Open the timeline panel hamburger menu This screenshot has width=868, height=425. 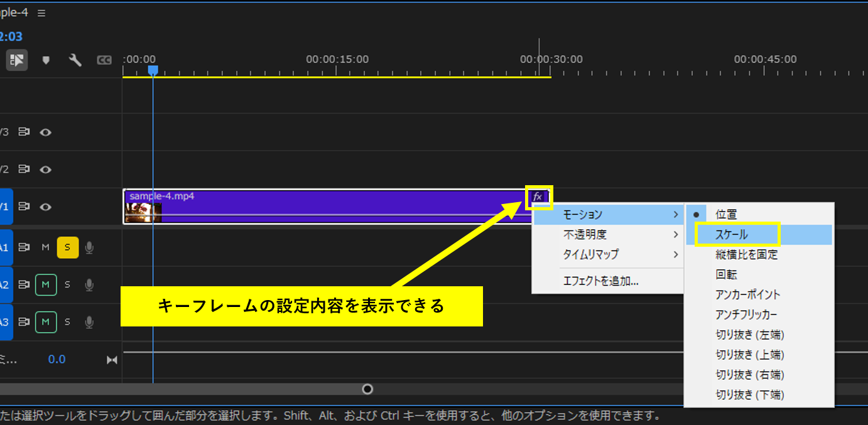point(41,12)
